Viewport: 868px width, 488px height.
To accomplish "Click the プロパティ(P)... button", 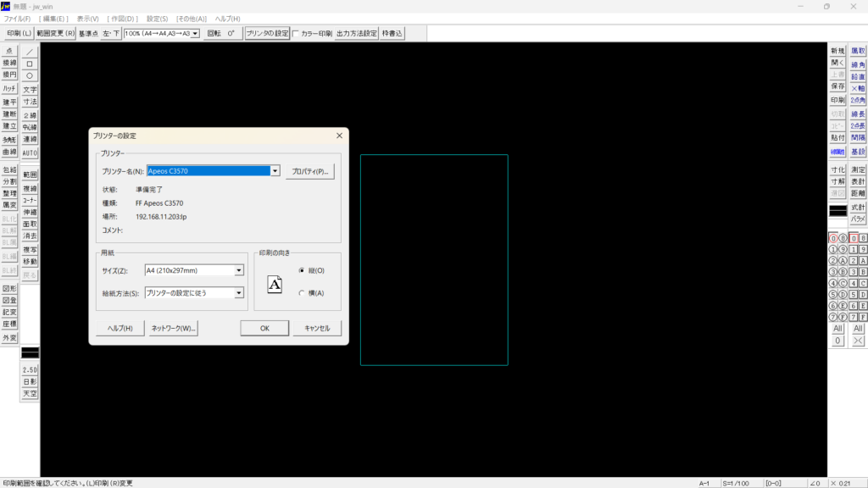I will [309, 171].
